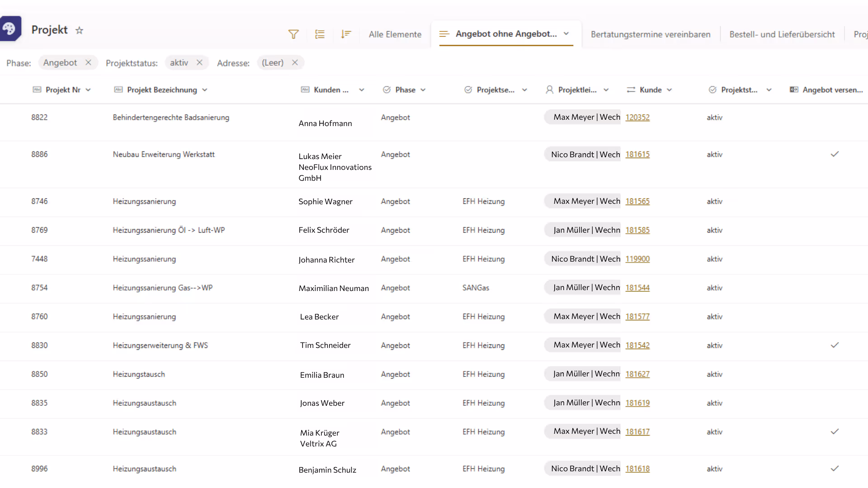Screen dimensions: 868x488
Task: Favorite the Projekt list with star icon
Action: coord(79,30)
